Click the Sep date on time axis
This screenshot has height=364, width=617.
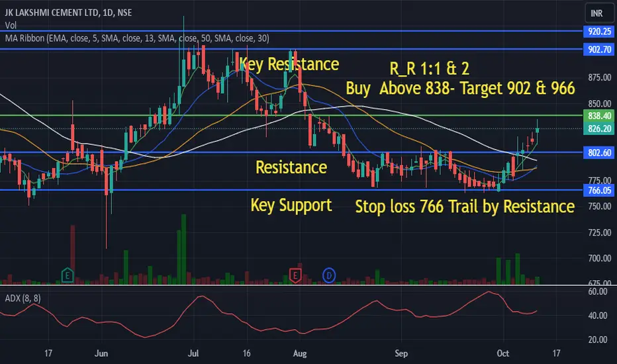[401, 353]
